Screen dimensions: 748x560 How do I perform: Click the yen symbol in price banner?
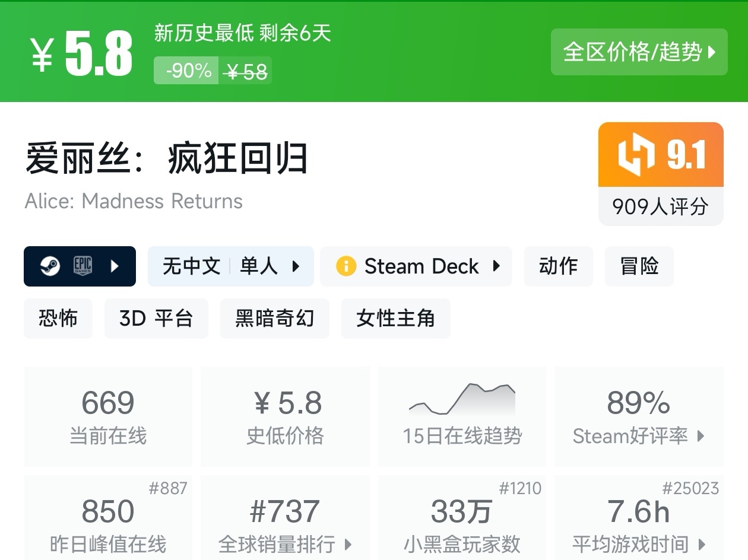pyautogui.click(x=43, y=55)
